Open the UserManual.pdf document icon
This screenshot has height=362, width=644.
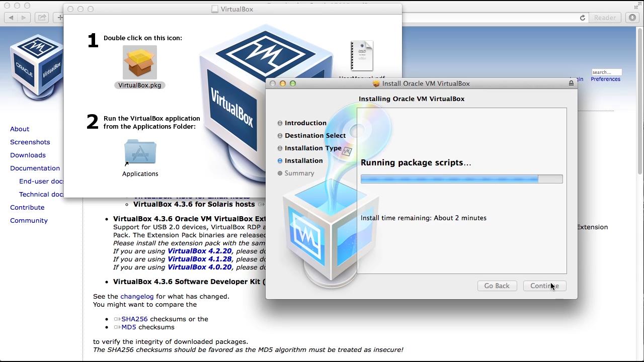(x=362, y=56)
